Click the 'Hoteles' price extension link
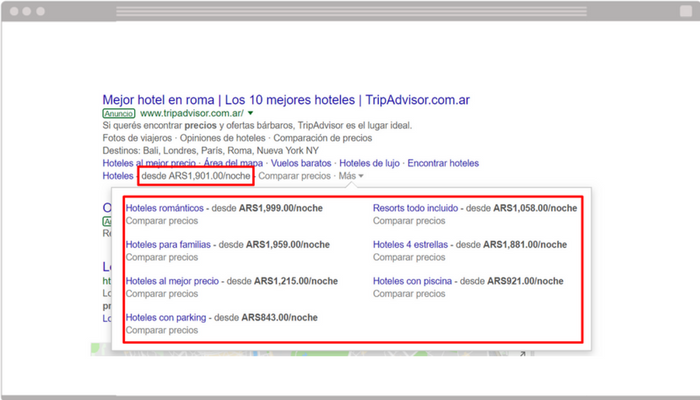The height and width of the screenshot is (400, 700). [x=118, y=176]
